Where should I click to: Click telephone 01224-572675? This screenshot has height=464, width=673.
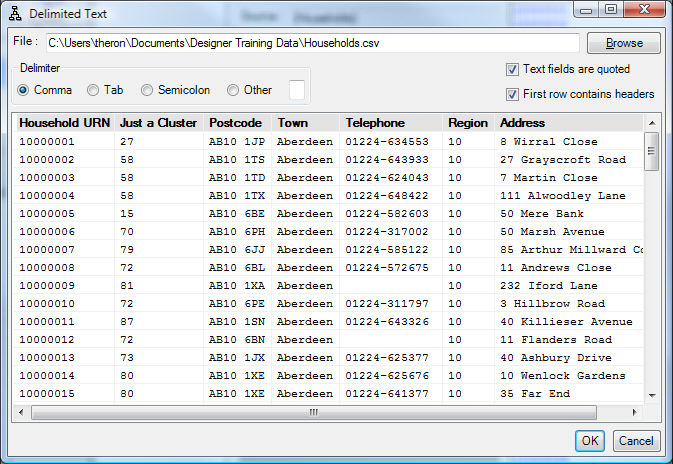coord(387,268)
